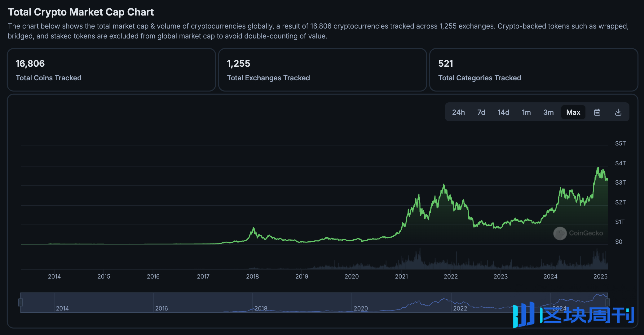Select the 14d time range
This screenshot has width=644, height=335.
[503, 112]
